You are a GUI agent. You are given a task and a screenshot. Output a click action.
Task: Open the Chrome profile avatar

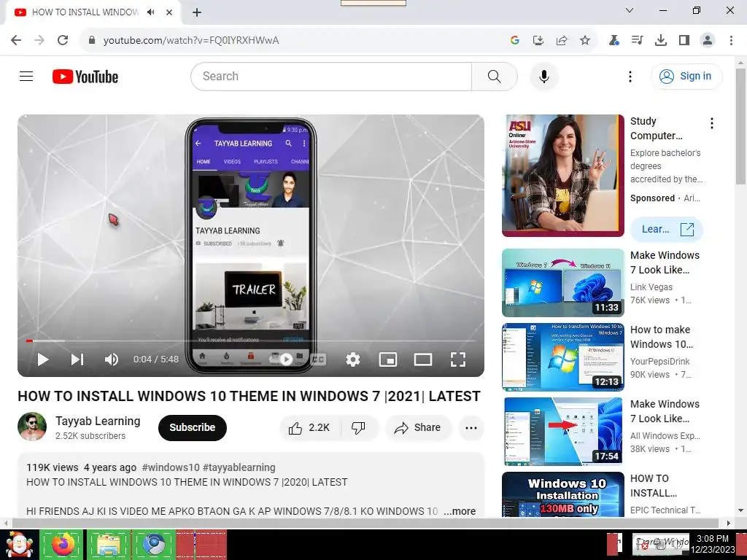click(708, 41)
